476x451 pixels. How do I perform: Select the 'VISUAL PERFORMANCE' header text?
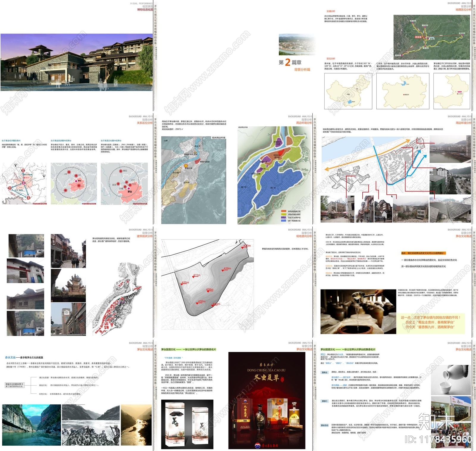[x=141, y=4]
